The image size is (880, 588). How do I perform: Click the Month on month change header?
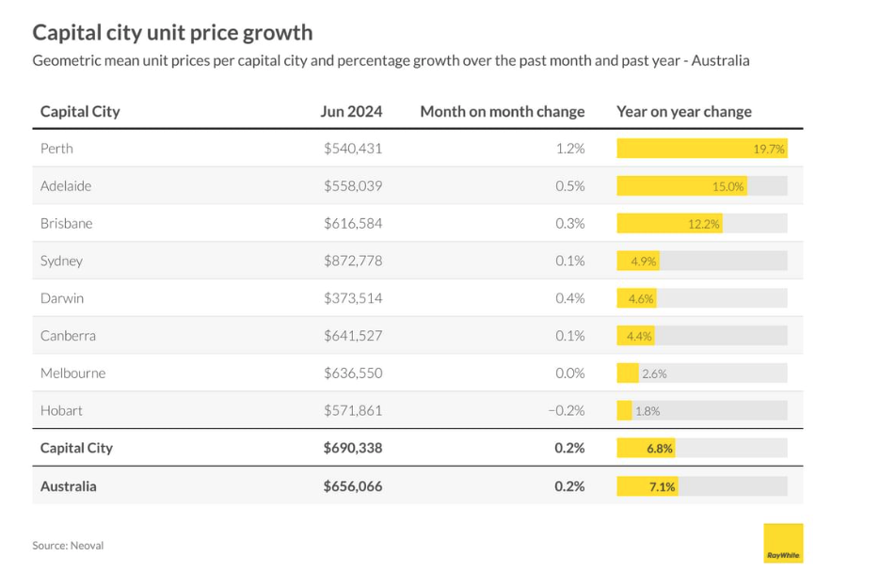click(502, 111)
